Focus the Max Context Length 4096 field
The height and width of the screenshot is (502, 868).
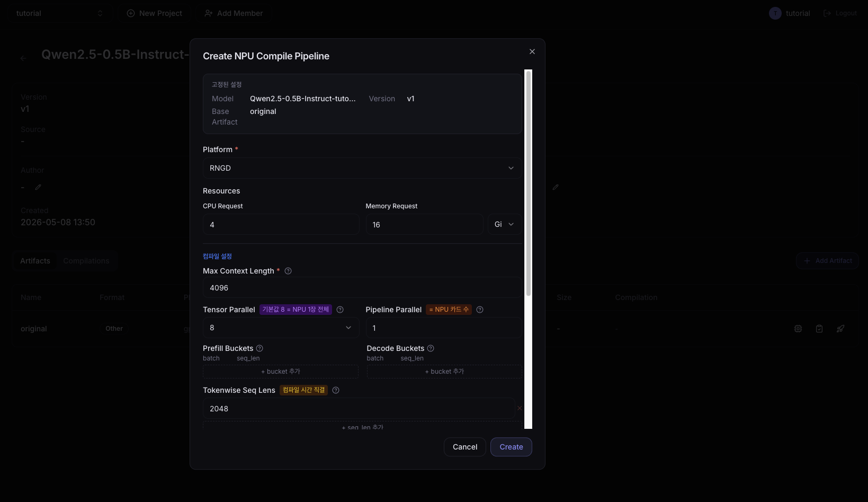pyautogui.click(x=362, y=288)
